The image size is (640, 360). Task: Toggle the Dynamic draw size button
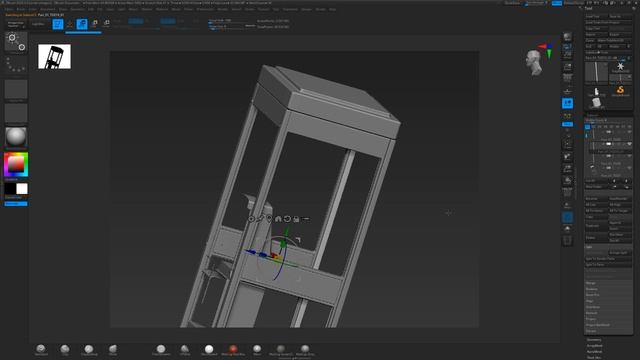coord(250,26)
